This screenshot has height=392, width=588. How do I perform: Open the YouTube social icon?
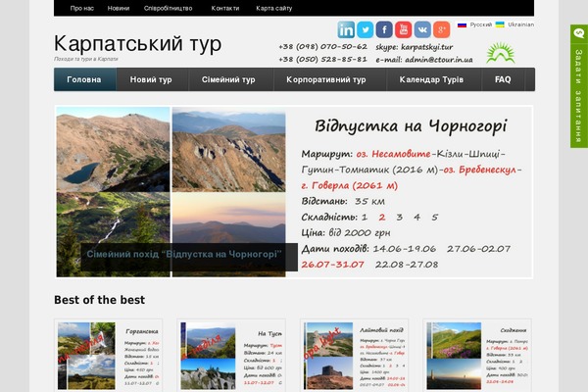(x=403, y=29)
